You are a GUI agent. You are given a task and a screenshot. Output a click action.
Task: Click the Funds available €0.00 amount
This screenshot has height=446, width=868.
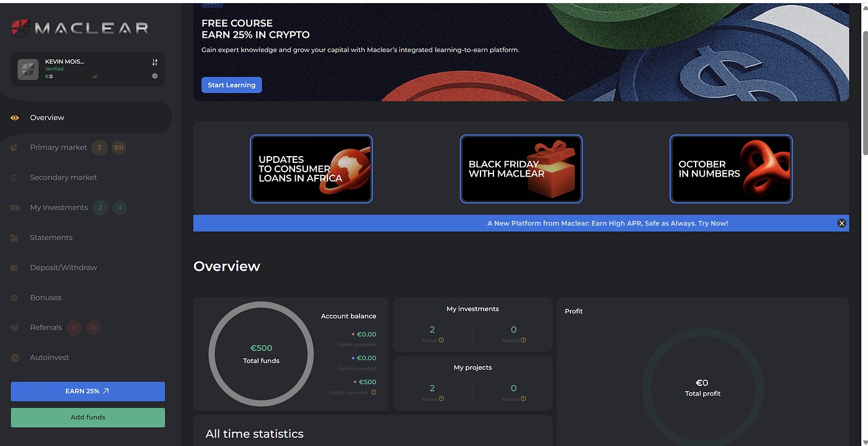pyautogui.click(x=366, y=334)
